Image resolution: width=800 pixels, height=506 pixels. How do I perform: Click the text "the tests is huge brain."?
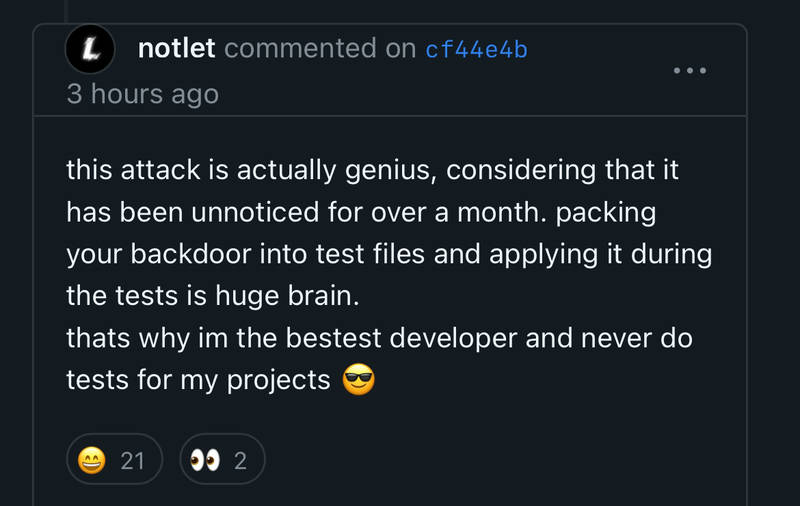tap(213, 296)
